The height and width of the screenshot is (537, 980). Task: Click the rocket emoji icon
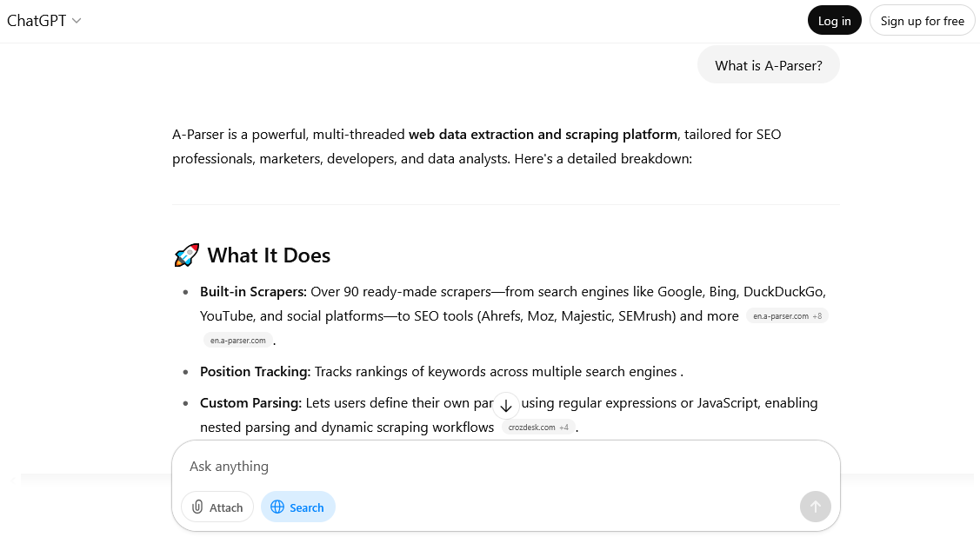coord(186,255)
